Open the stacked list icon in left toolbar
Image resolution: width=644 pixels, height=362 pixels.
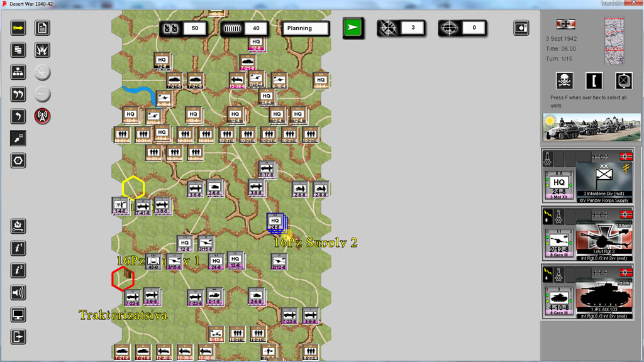[18, 50]
